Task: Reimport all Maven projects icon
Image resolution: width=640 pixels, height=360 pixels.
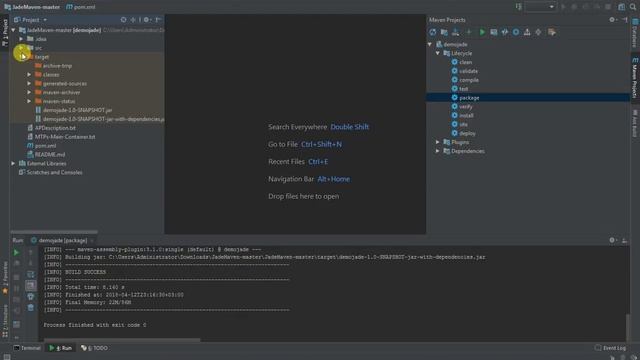Action: click(x=433, y=32)
